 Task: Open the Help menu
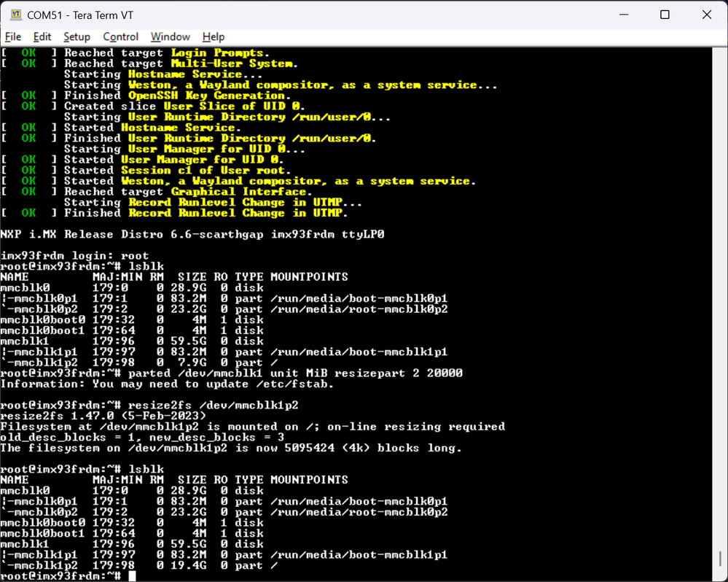(x=213, y=36)
